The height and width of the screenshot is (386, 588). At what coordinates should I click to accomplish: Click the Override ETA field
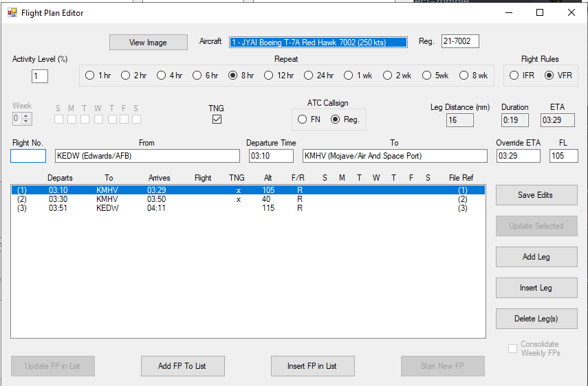[519, 156]
